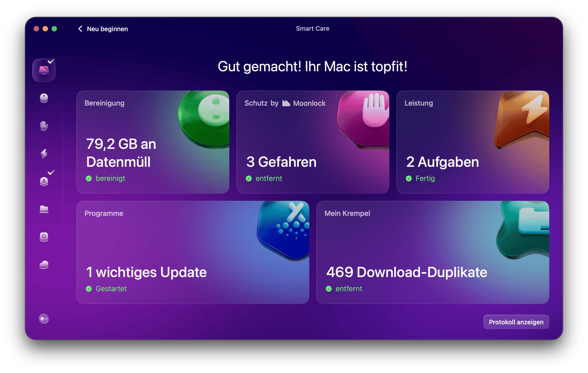This screenshot has height=373, width=588.
Task: Select the Space Lens disk sidebar icon
Action: [44, 237]
